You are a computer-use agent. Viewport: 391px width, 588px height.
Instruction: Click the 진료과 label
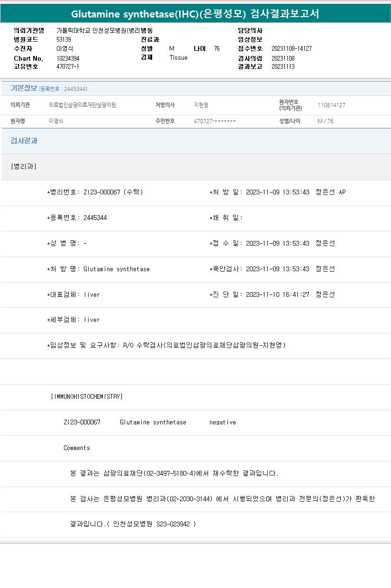coord(150,39)
